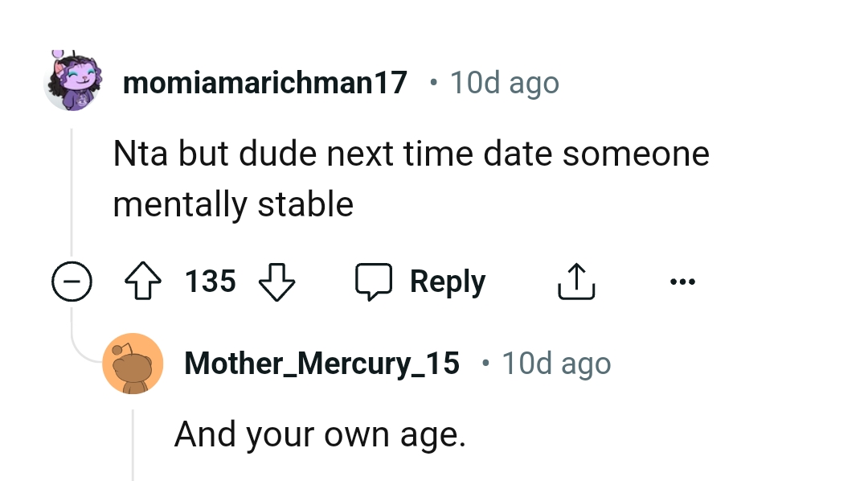
Task: Downvote momiamarichman17's comment
Action: [x=276, y=281]
